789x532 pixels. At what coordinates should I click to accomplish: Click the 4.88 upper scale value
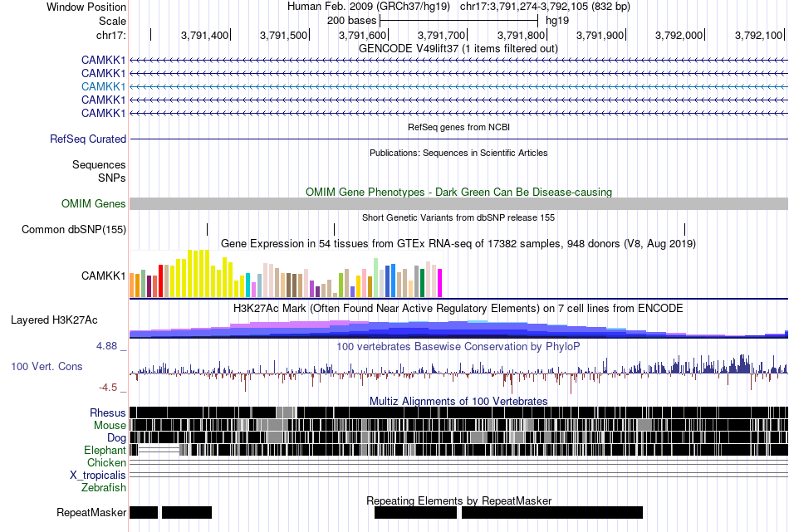tap(106, 346)
